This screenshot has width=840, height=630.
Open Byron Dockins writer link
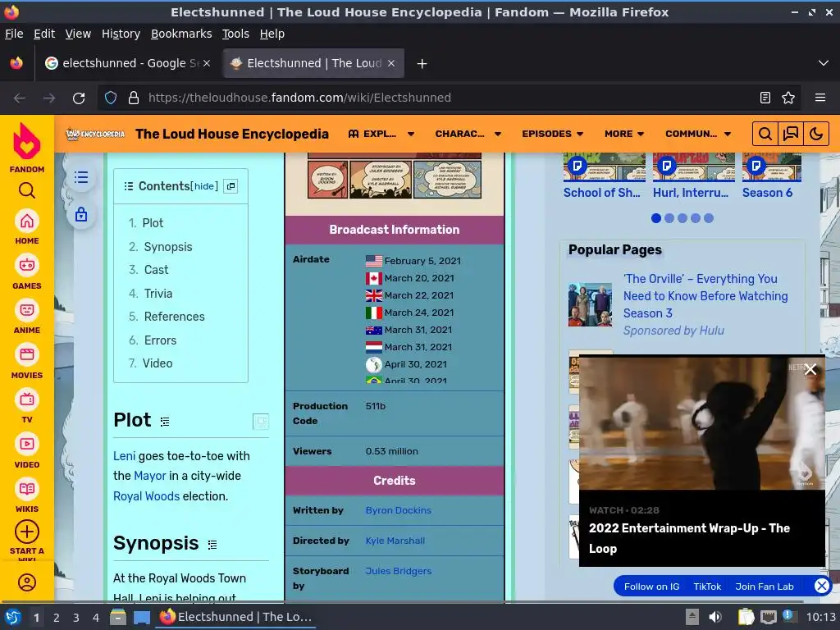(398, 510)
